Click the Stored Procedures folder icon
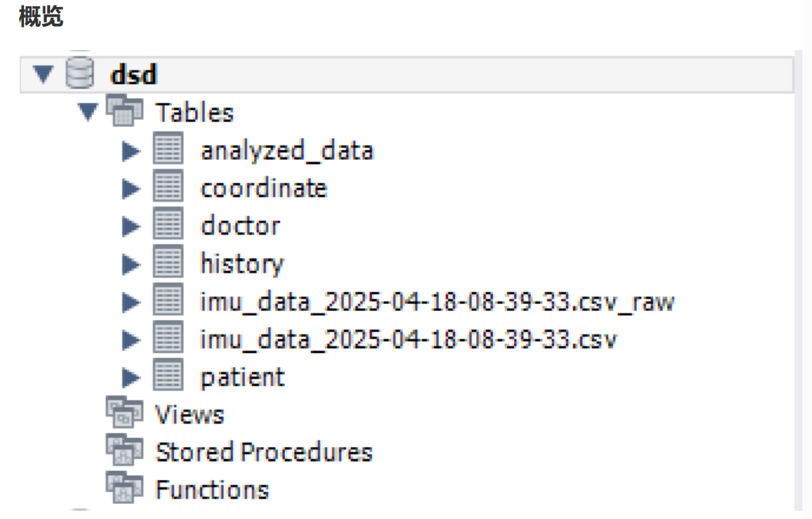The height and width of the screenshot is (519, 812). [x=124, y=451]
